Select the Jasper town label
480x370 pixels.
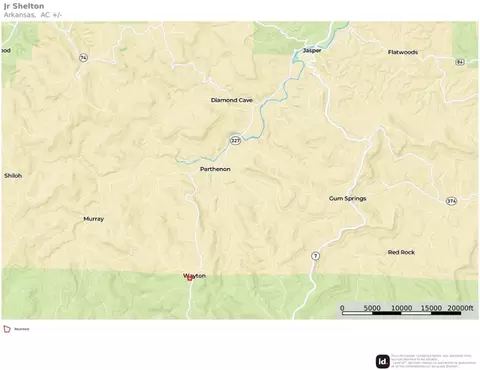pos(312,50)
